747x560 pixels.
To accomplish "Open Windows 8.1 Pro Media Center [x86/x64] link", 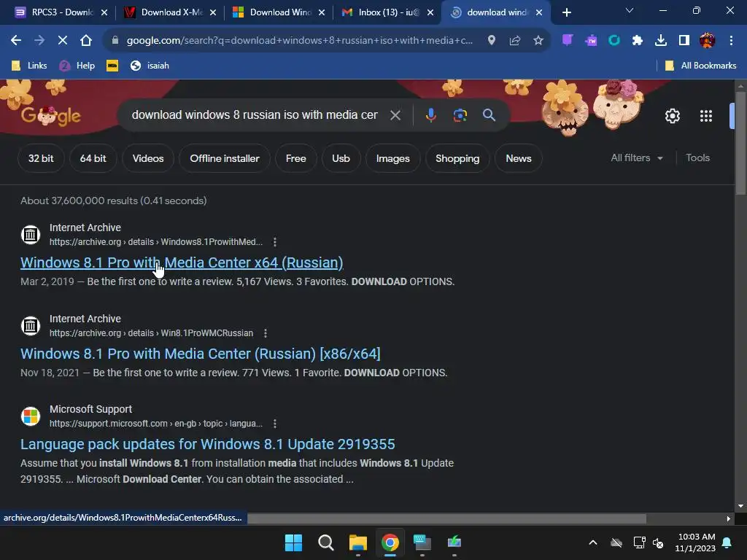I will click(200, 354).
